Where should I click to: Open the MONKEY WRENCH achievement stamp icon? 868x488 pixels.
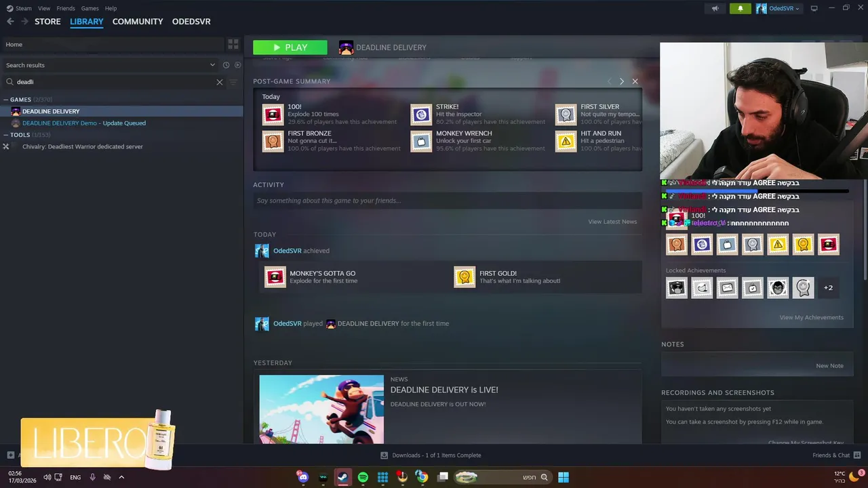(x=421, y=141)
